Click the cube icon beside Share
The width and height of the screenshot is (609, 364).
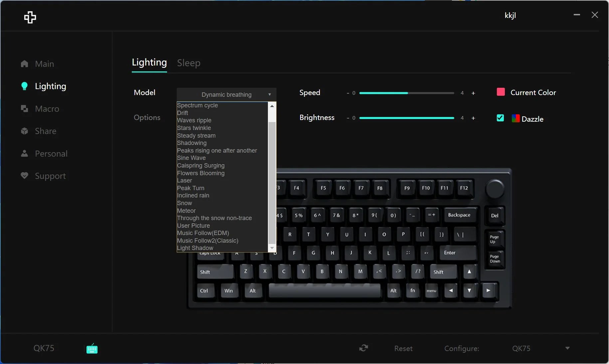(x=24, y=131)
